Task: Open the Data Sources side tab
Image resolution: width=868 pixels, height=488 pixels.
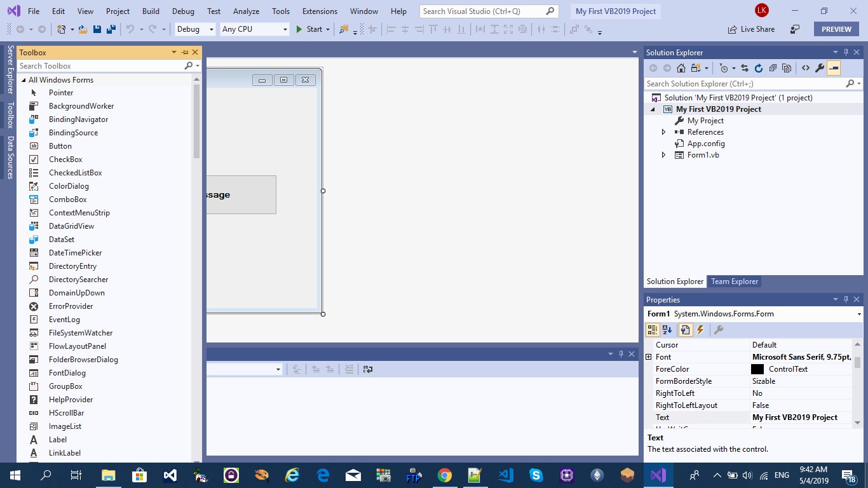Action: pyautogui.click(x=10, y=157)
